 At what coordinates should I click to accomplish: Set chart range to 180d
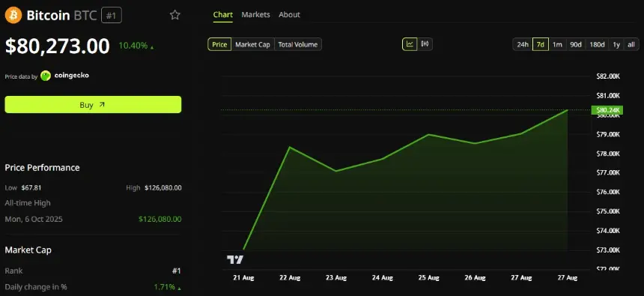597,44
